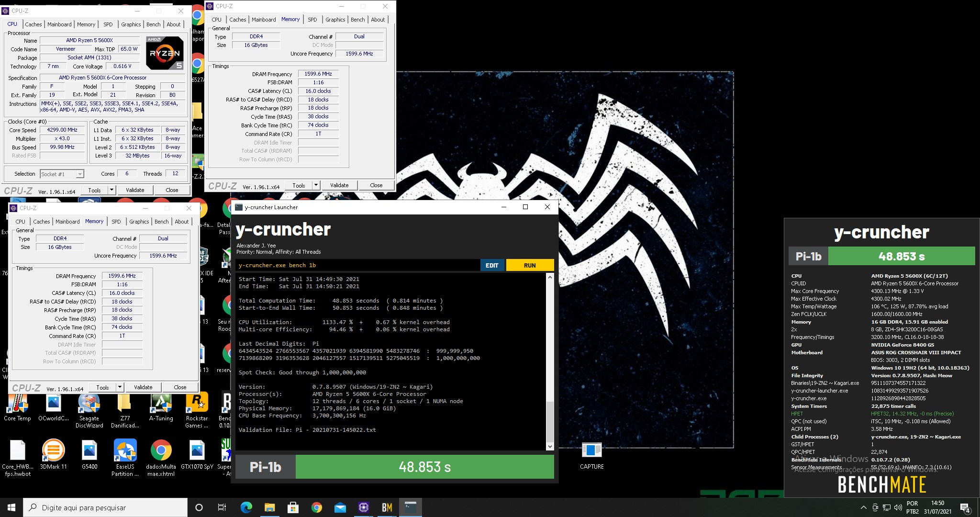Open Task View in taskbar
The width and height of the screenshot is (980, 517).
(x=222, y=507)
